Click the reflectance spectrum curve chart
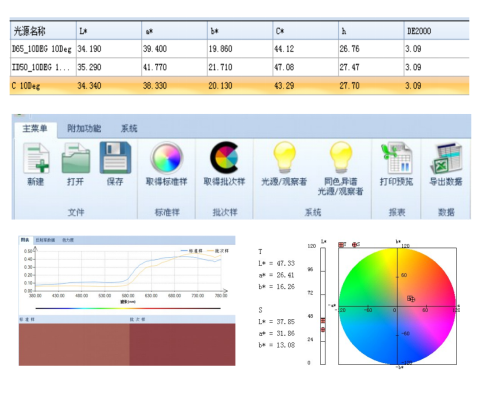The width and height of the screenshot is (486, 399). 127,272
